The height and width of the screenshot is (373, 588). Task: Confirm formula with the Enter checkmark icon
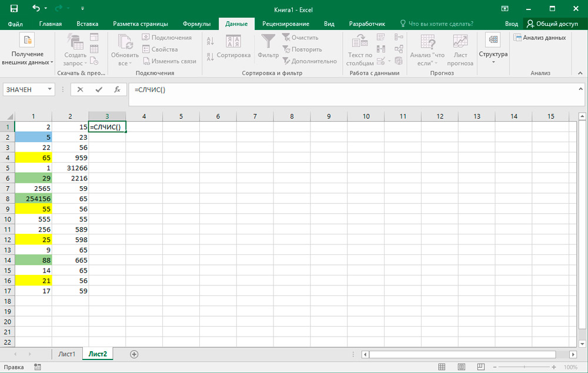coord(99,90)
